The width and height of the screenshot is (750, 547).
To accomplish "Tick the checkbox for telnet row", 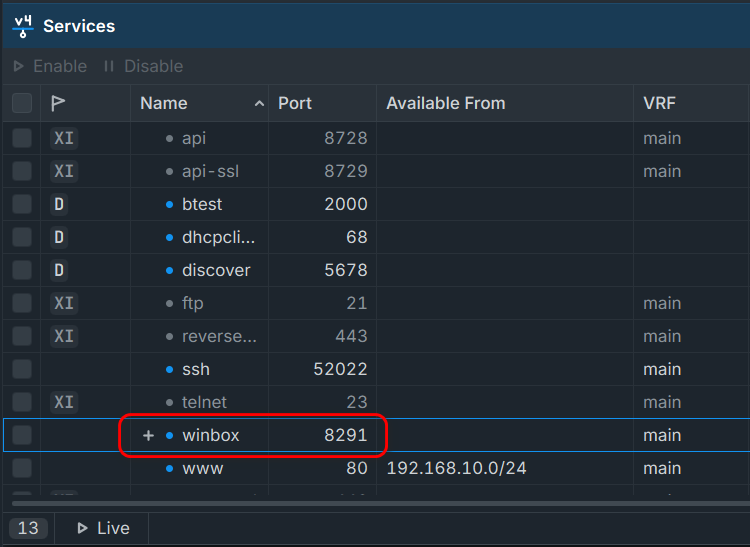I will click(22, 402).
